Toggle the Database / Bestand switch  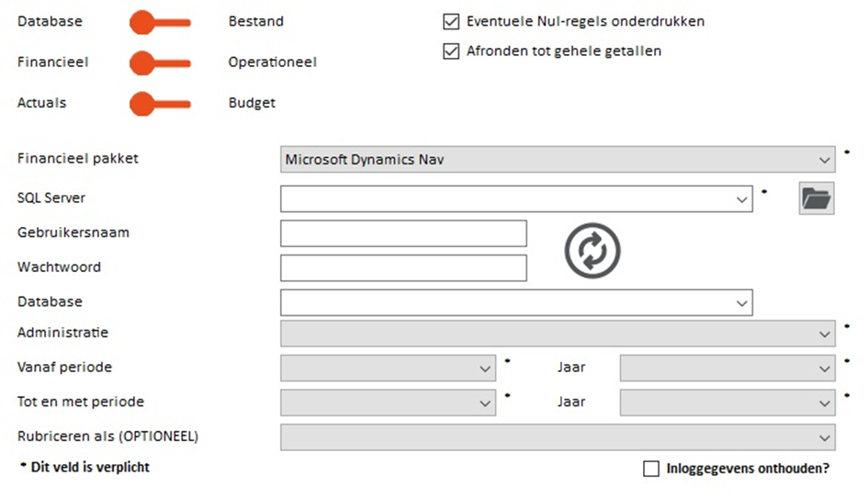[160, 23]
